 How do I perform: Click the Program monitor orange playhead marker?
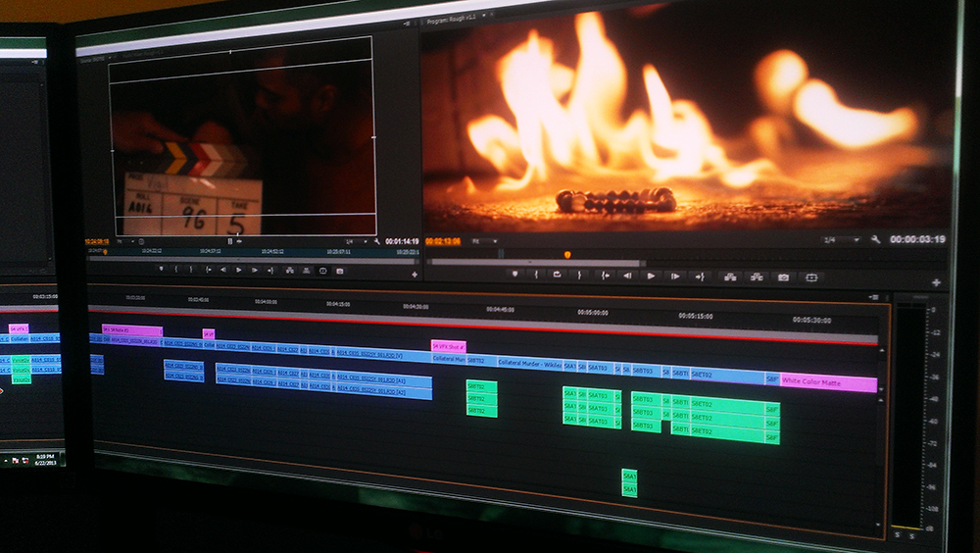(x=567, y=254)
